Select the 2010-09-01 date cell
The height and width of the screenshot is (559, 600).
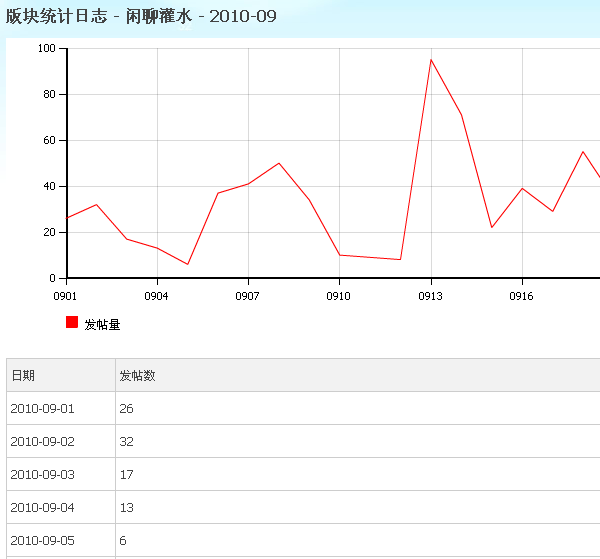click(x=42, y=408)
